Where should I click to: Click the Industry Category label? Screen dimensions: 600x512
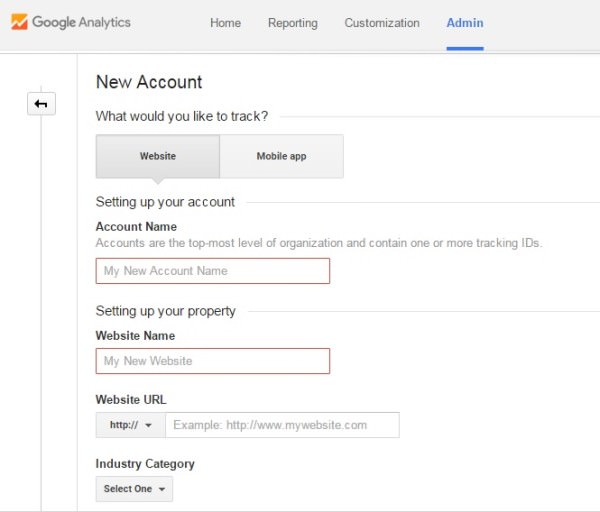coord(145,464)
